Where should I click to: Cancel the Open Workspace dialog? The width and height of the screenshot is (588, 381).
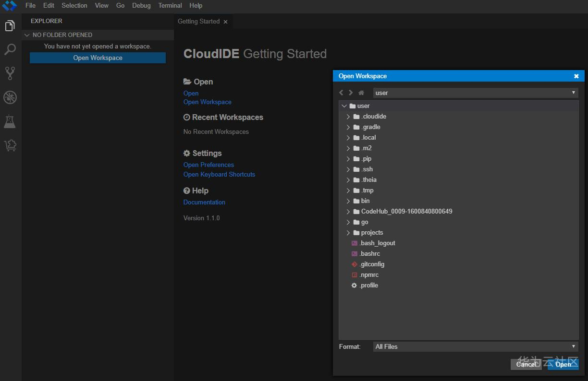tap(526, 364)
